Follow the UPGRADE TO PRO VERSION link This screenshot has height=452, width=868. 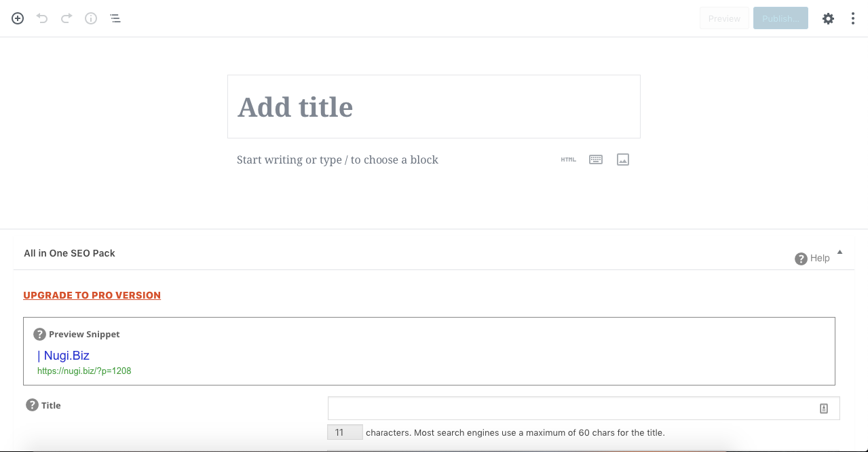click(x=92, y=295)
